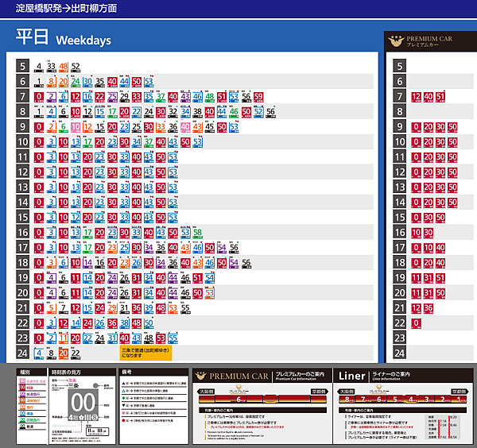Viewport: 477px width, 448px height.
Task: Click the purple 快速急行 legend icon
Action: coord(22,394)
